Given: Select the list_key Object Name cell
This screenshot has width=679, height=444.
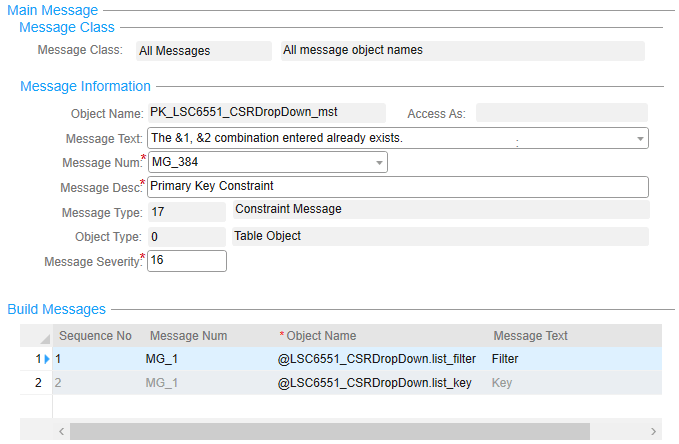Looking at the screenshot, I should (373, 382).
